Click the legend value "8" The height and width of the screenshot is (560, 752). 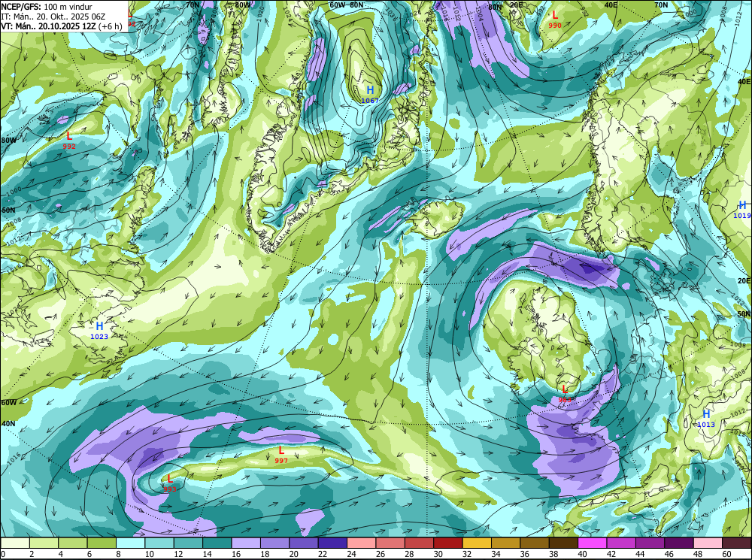click(118, 554)
